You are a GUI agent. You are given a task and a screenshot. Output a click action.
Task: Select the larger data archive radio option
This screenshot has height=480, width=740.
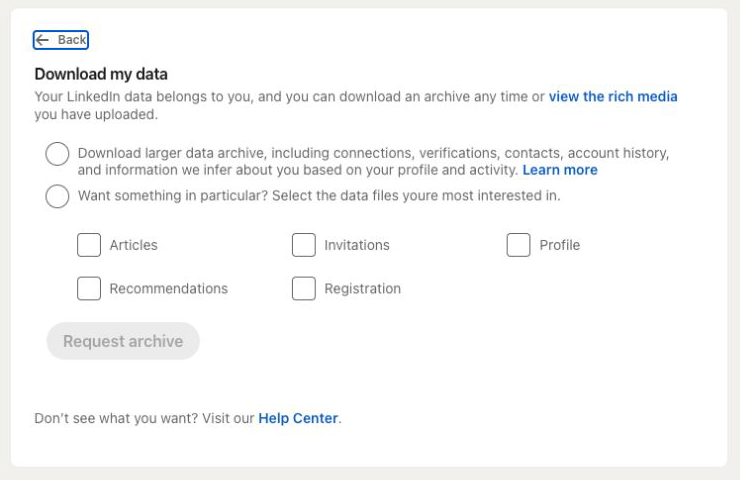tap(57, 154)
